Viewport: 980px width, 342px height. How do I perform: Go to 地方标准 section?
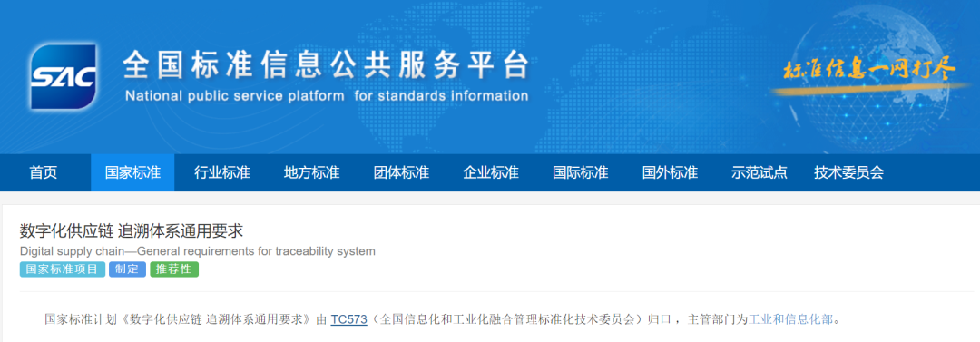click(x=311, y=173)
